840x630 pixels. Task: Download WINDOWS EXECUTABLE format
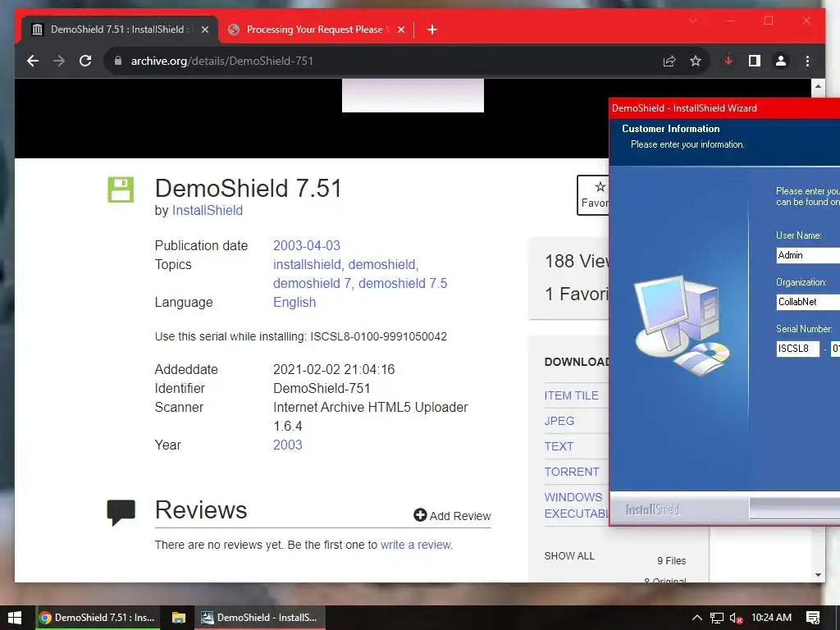point(577,505)
